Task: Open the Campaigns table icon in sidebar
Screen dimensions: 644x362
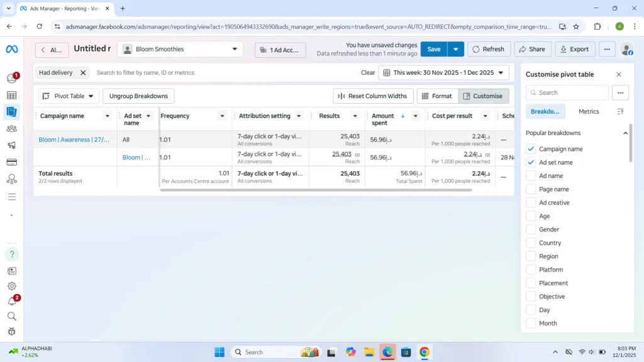Action: (12, 95)
